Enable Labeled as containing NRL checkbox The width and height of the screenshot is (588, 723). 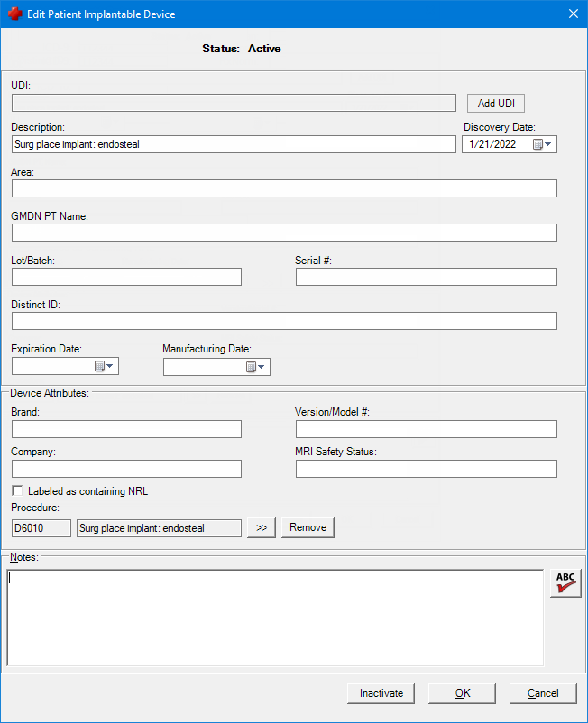[17, 490]
